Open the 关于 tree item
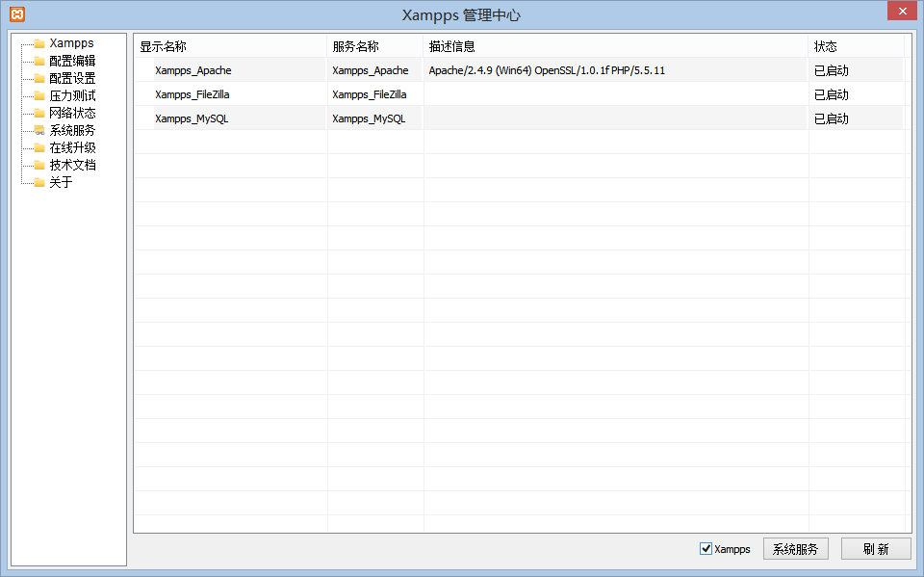 (x=61, y=182)
